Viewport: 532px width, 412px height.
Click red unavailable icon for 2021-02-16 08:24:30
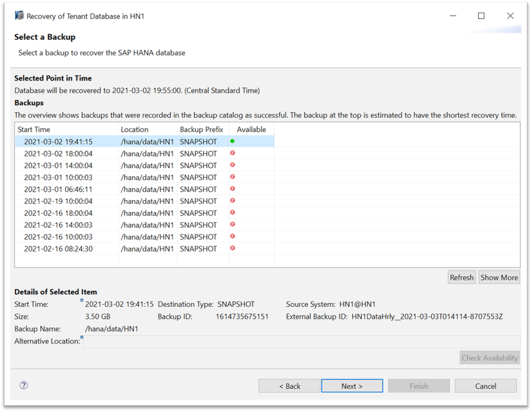coord(232,248)
